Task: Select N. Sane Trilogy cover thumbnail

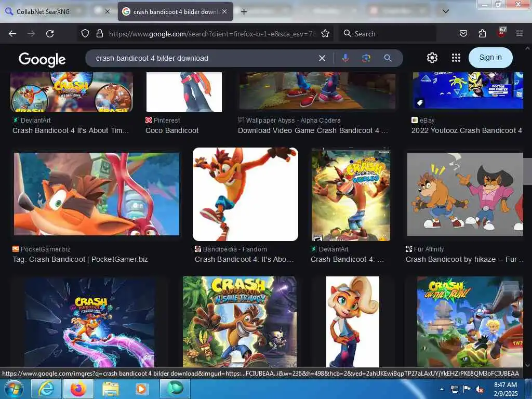Action: pyautogui.click(x=240, y=322)
